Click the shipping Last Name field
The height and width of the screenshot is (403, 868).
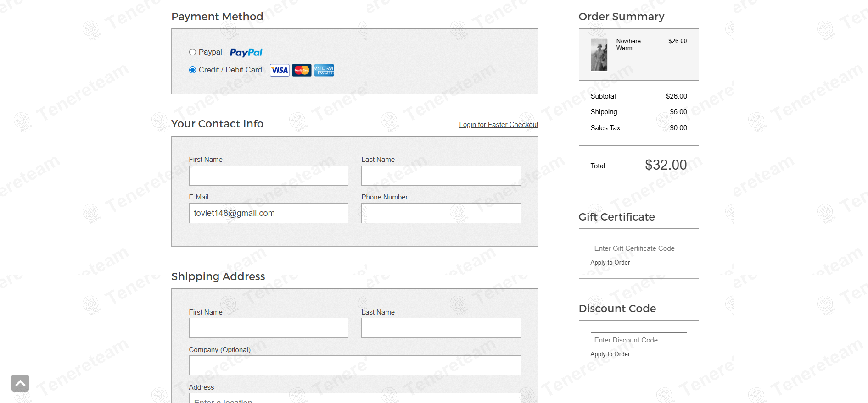click(441, 328)
